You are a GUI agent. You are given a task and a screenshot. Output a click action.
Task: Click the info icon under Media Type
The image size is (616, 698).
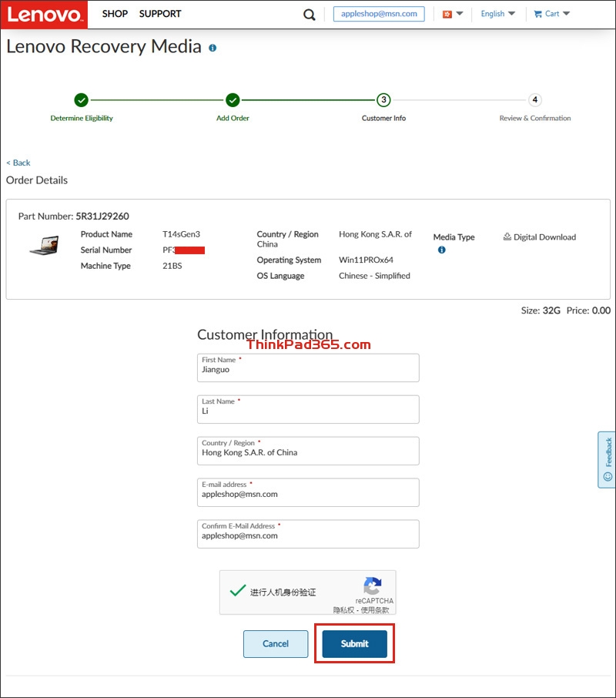[442, 250]
